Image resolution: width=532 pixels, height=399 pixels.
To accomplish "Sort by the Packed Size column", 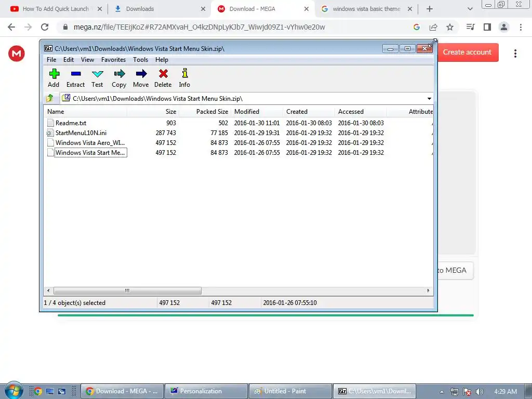I will pyautogui.click(x=205, y=112).
